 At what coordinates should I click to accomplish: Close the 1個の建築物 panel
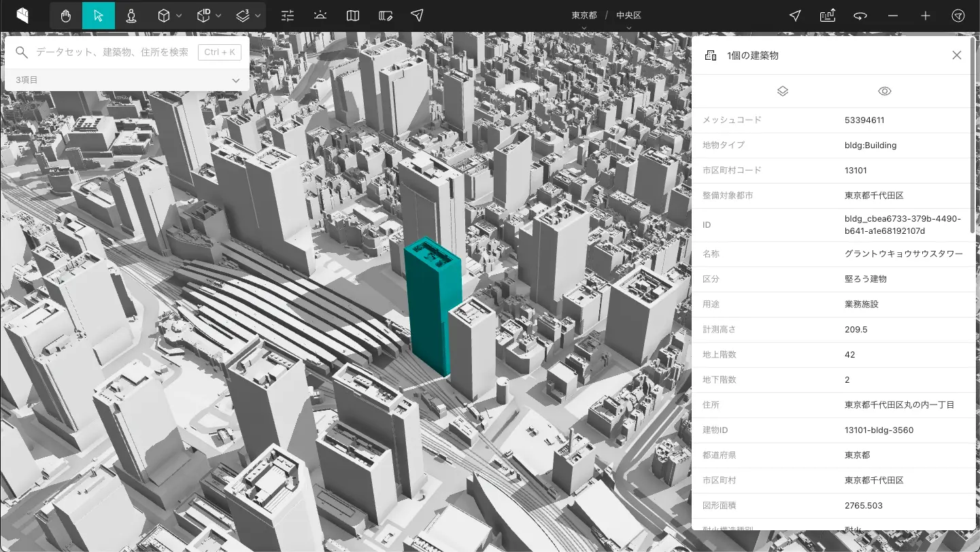(957, 55)
